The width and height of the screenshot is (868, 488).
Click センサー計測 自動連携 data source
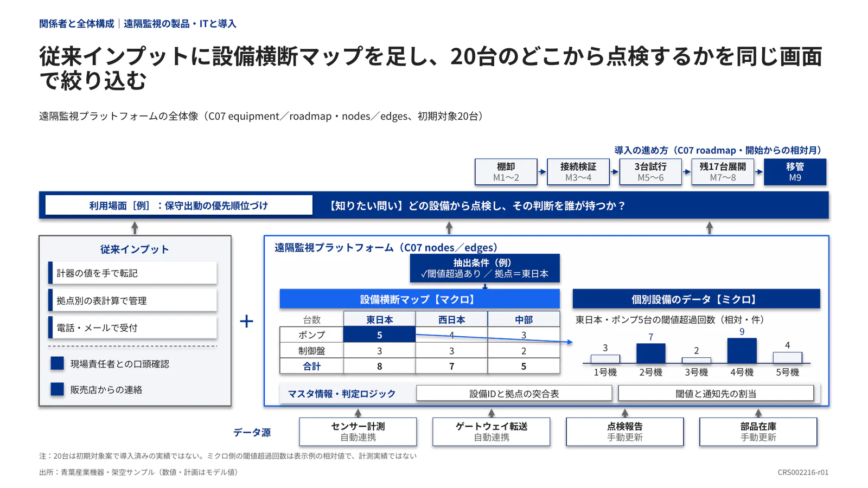coord(358,432)
